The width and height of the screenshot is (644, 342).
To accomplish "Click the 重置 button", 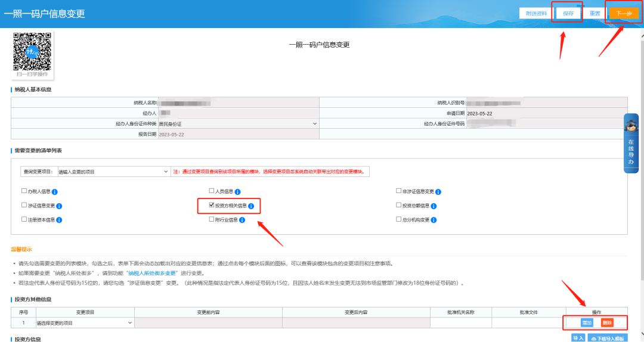I will [595, 14].
